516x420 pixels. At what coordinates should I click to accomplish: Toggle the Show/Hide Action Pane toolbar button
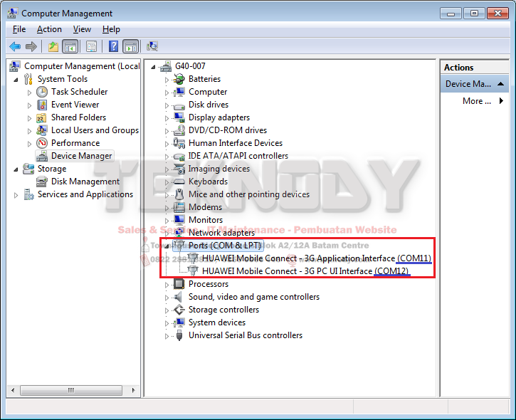131,46
